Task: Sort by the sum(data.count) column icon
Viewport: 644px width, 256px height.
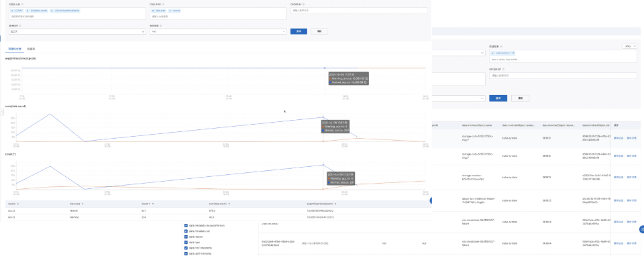Action: [x=229, y=204]
